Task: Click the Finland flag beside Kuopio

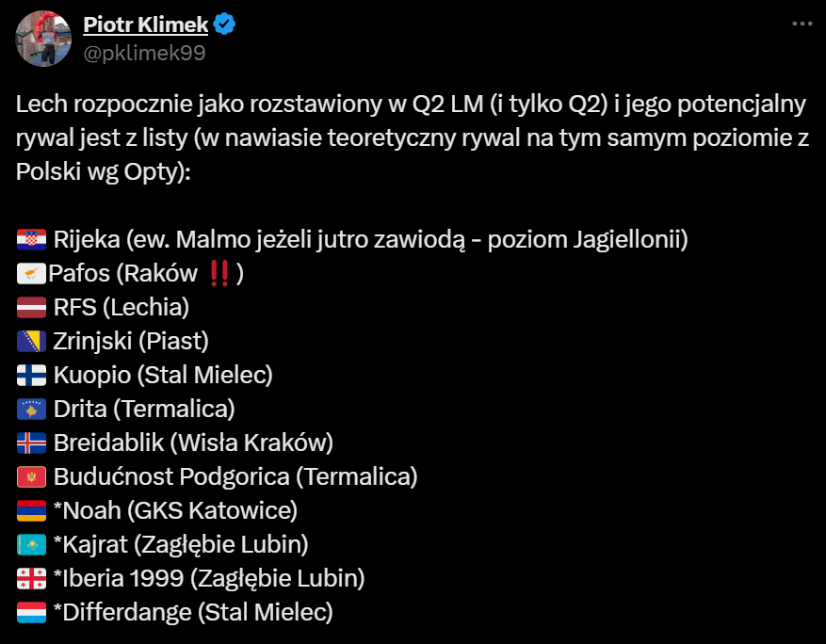Action: pos(32,376)
